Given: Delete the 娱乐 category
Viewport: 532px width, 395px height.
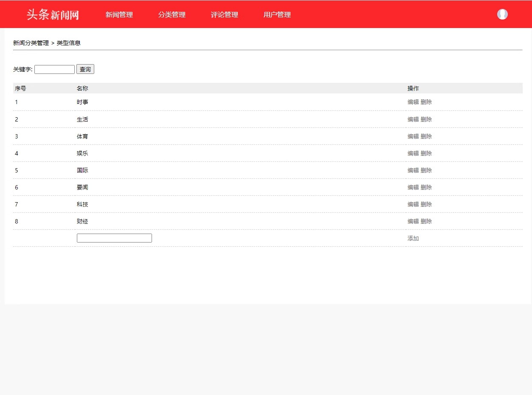Looking at the screenshot, I should pyautogui.click(x=426, y=153).
